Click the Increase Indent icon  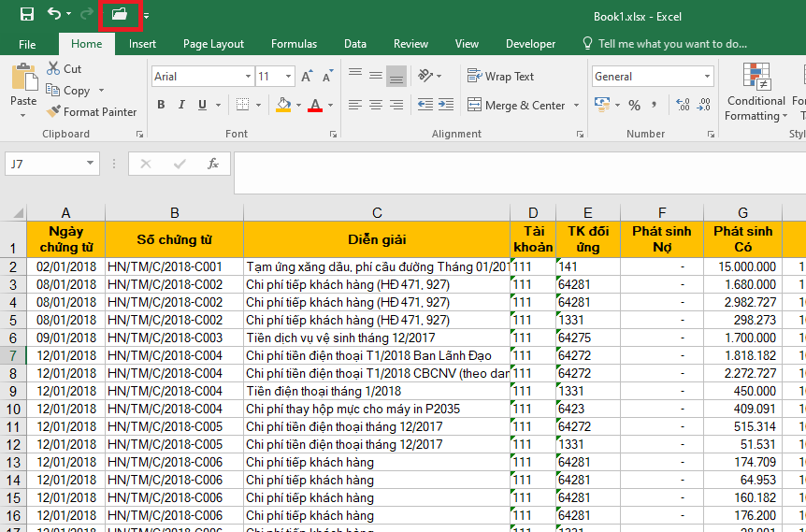click(447, 105)
